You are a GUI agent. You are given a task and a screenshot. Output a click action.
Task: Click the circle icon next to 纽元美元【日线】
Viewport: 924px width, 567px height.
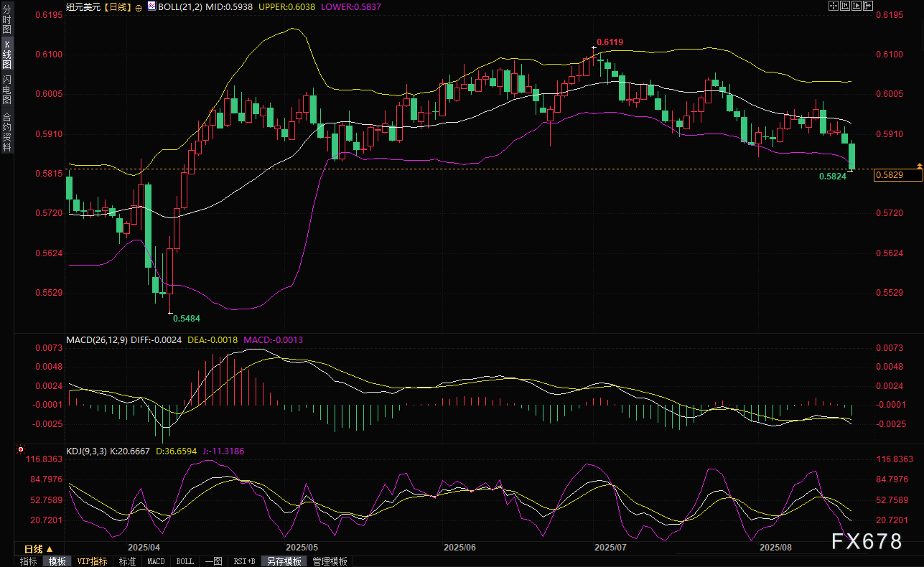click(138, 6)
